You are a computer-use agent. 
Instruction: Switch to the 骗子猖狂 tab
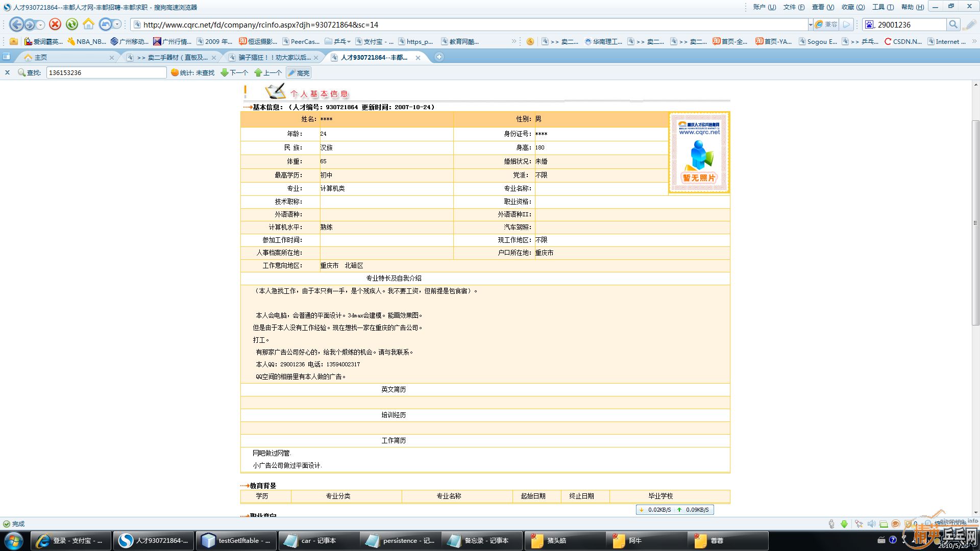coord(274,57)
